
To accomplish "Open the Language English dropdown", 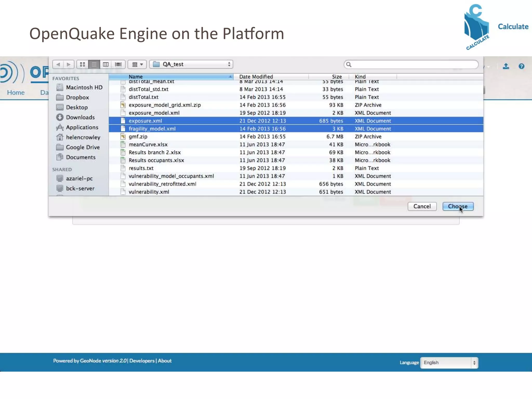I will click(x=449, y=363).
